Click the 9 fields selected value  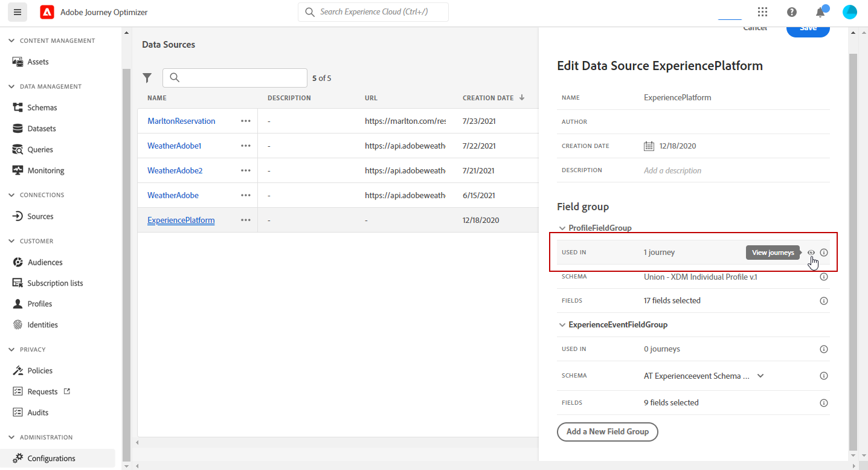(671, 403)
